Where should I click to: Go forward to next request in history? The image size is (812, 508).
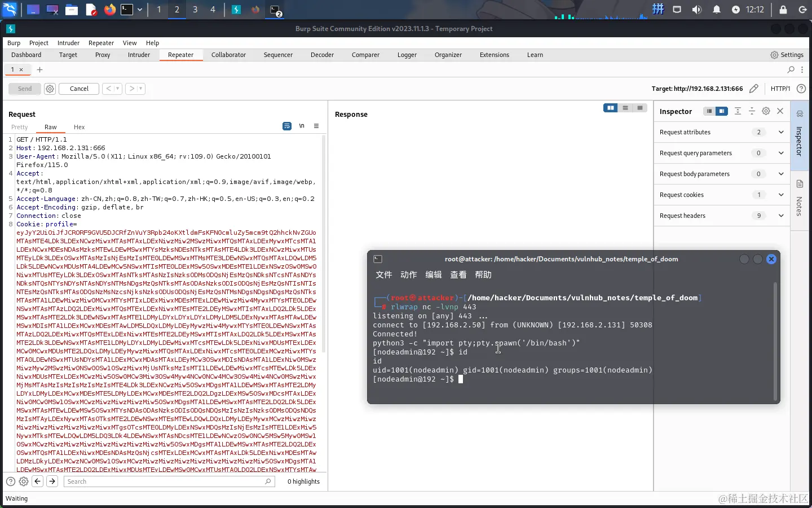click(131, 89)
